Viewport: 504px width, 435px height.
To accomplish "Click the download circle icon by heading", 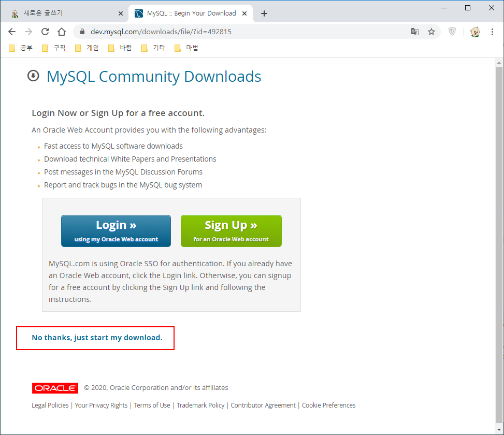I will [x=33, y=76].
